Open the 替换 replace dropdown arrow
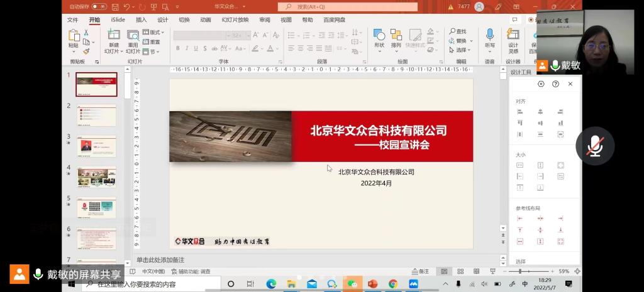Image resolution: width=644 pixels, height=292 pixels. [472, 41]
